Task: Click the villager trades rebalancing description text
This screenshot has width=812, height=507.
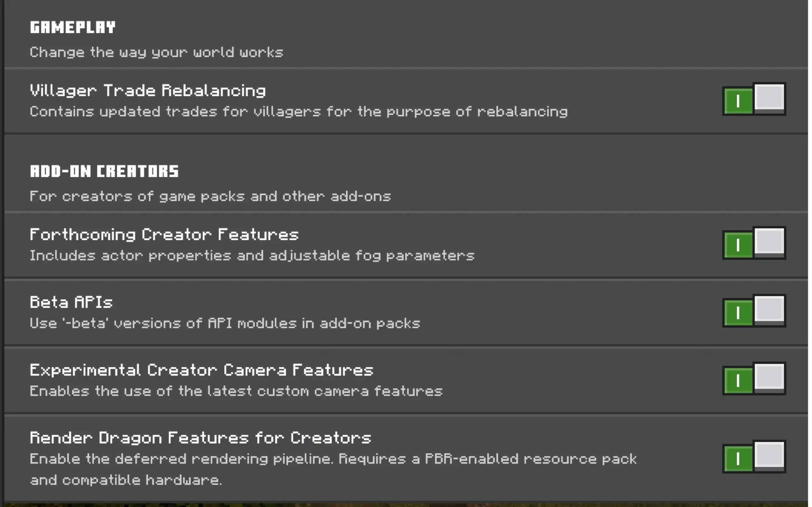Action: [x=298, y=112]
